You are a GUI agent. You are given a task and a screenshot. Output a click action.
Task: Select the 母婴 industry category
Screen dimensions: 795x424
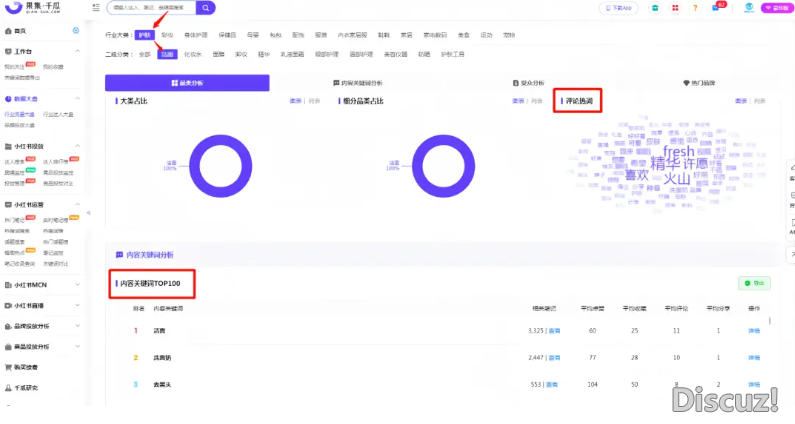(253, 35)
